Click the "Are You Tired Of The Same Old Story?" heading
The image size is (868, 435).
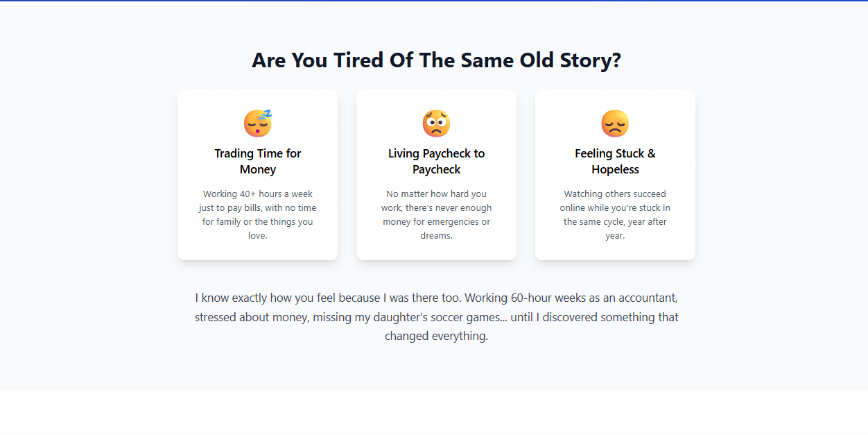[436, 60]
